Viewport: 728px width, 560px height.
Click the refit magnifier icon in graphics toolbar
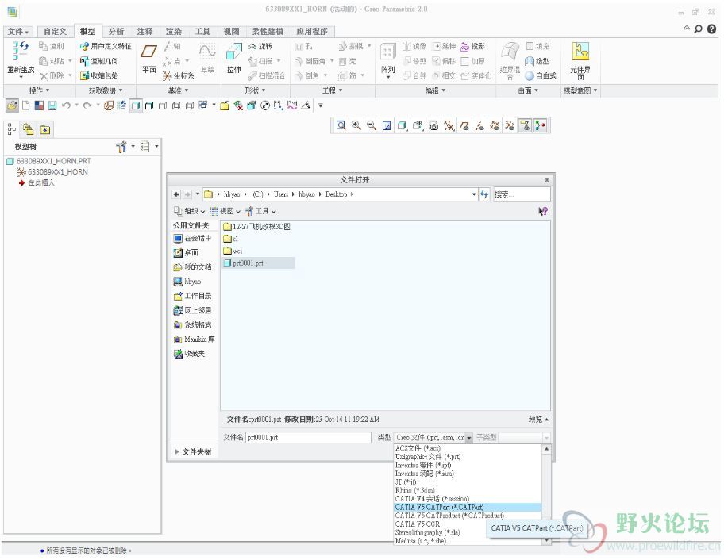(x=341, y=125)
